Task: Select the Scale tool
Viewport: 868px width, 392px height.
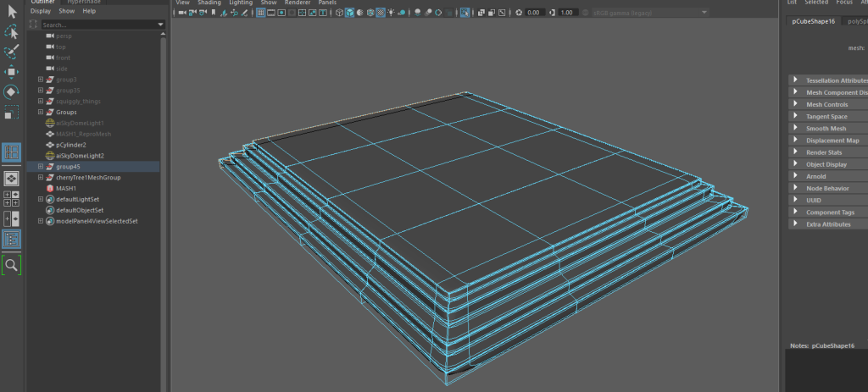Action: pos(12,112)
